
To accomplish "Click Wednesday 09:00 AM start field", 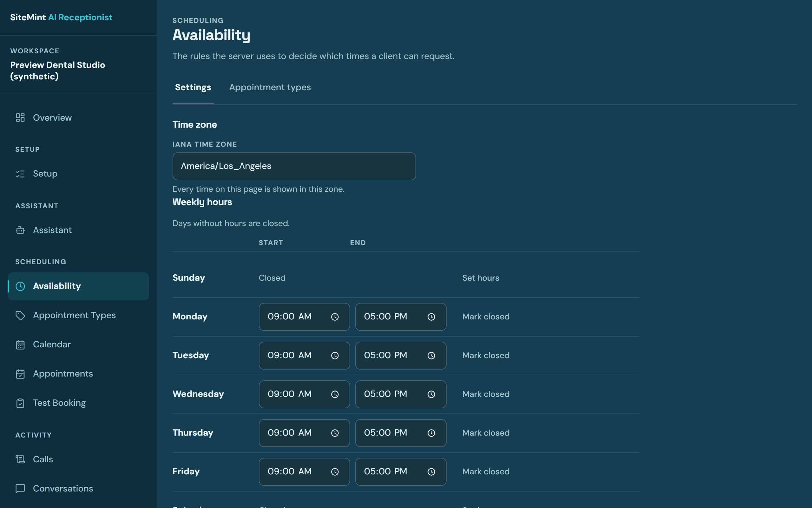I will 304,394.
